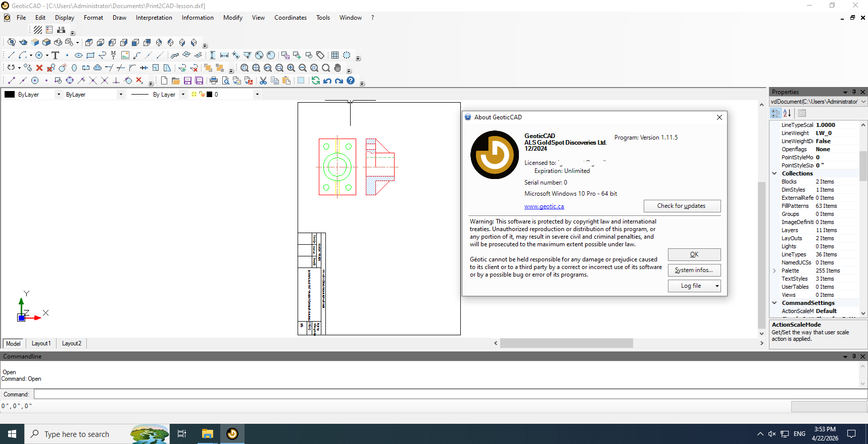Screen dimensions: 868x444
Task: Toggle auto-hide pin on Properties panel
Action: [854, 92]
